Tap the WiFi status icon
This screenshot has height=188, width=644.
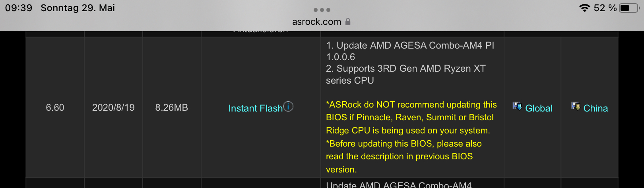[x=584, y=8]
